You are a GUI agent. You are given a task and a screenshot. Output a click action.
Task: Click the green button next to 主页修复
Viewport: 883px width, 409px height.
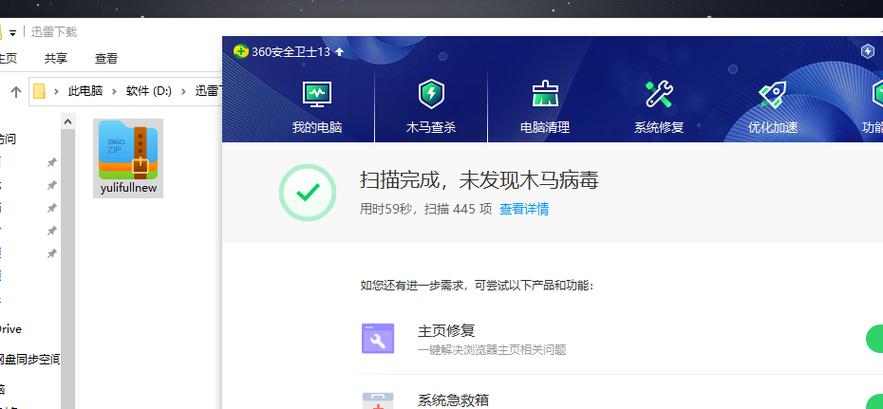[x=873, y=338]
